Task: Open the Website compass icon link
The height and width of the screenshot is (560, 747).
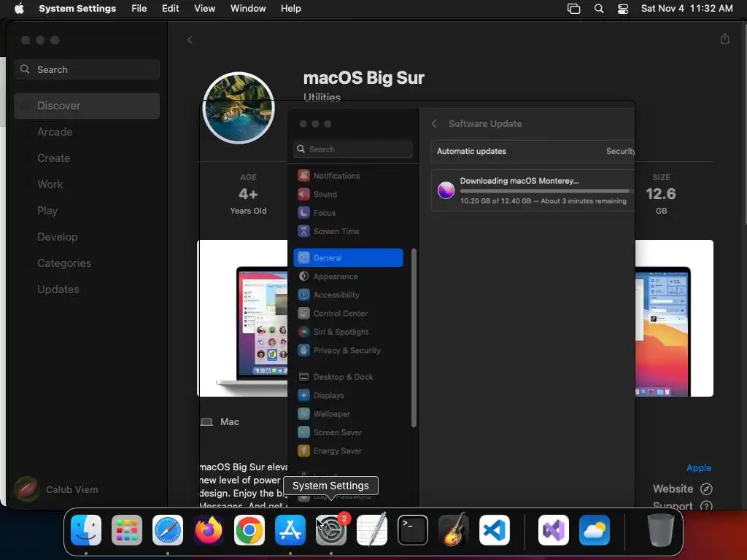Action: pyautogui.click(x=706, y=489)
